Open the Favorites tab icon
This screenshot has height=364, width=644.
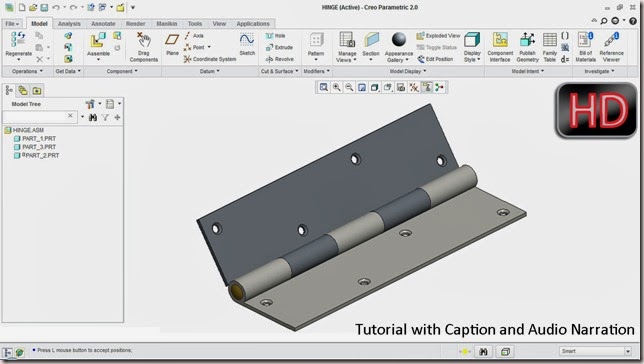37,90
